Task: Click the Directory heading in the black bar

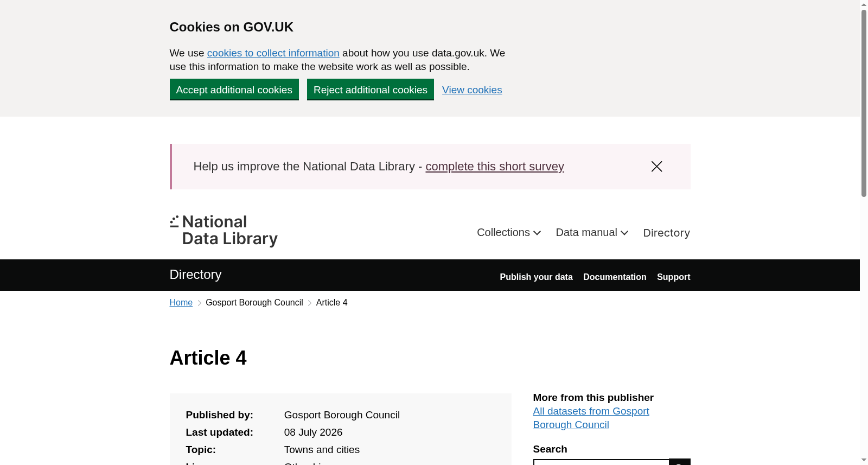Action: 195,275
